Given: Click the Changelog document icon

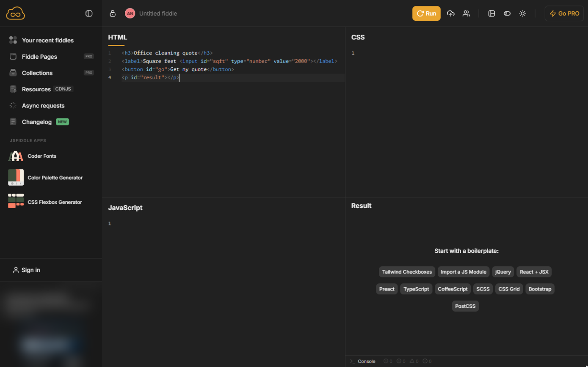Looking at the screenshot, I should point(13,122).
